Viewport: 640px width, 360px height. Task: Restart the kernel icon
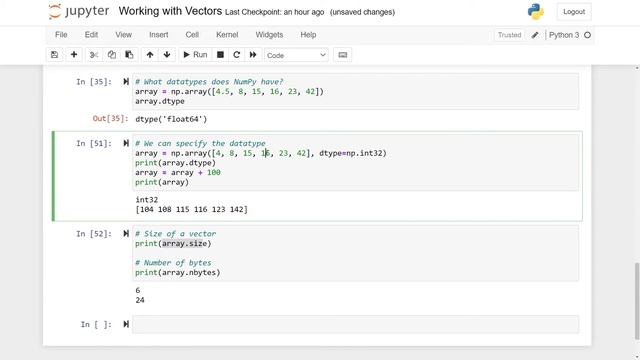tap(237, 55)
